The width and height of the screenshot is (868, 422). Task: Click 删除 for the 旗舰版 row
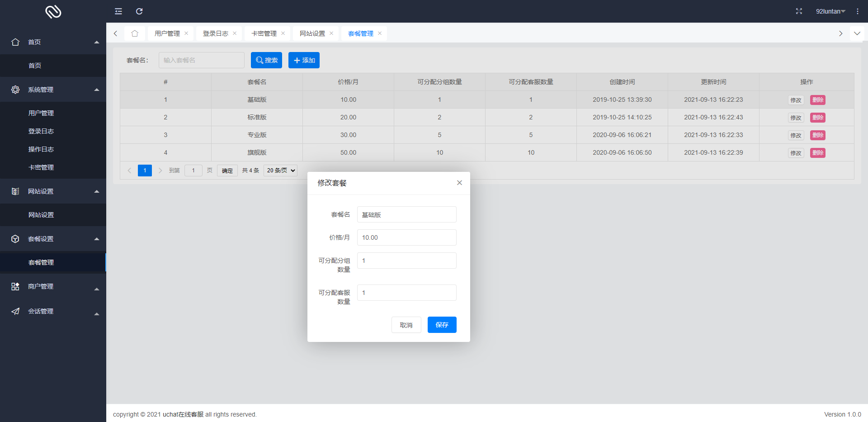coord(817,153)
